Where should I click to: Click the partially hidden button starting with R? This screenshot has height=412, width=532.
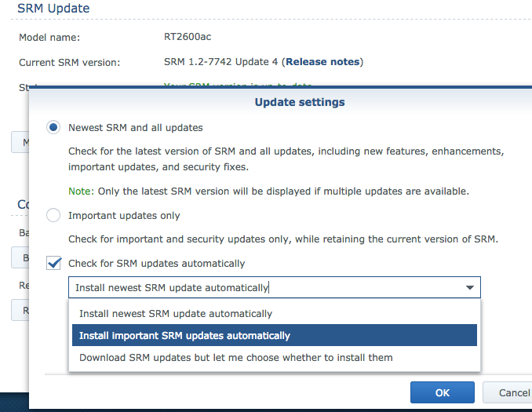(x=20, y=310)
